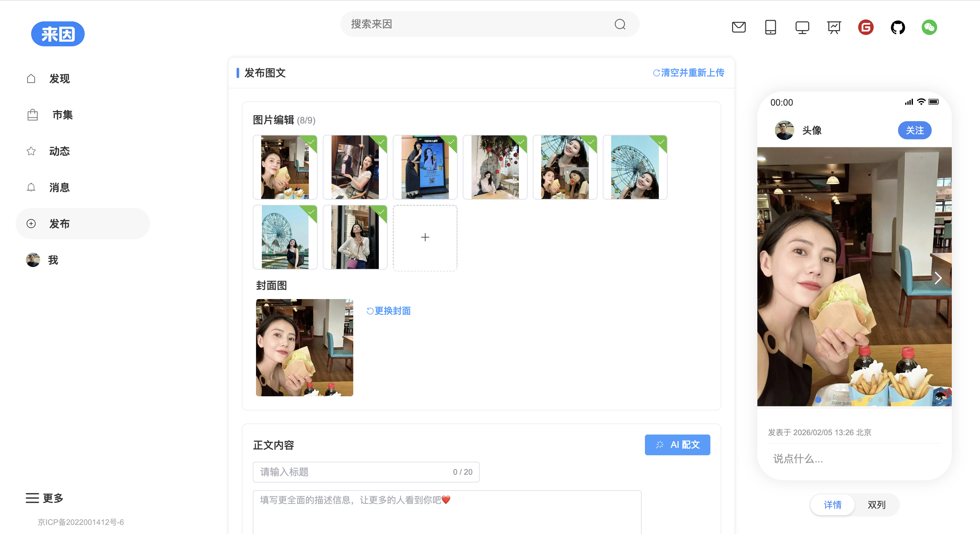Click the desktop monitor icon
The width and height of the screenshot is (980, 534).
point(802,28)
